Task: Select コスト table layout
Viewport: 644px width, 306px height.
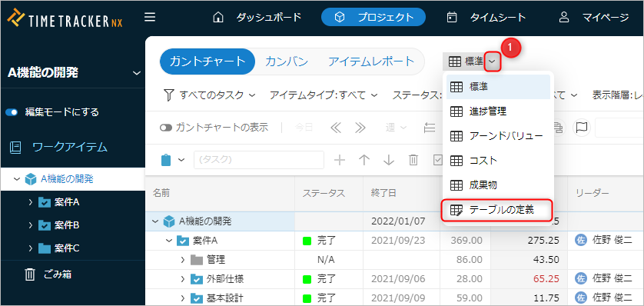Action: coord(498,161)
